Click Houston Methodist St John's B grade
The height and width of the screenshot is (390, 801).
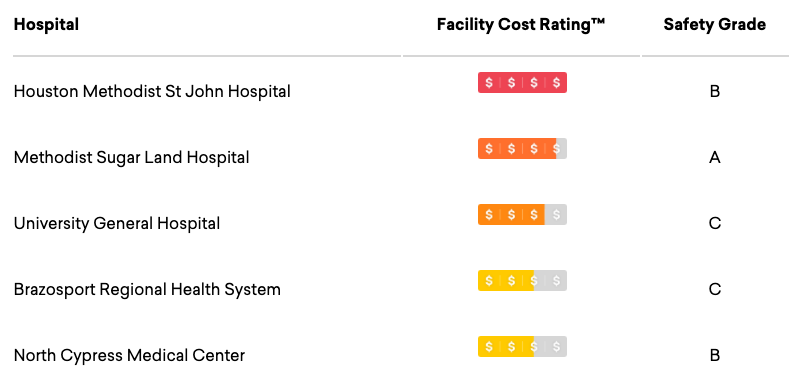click(x=715, y=91)
